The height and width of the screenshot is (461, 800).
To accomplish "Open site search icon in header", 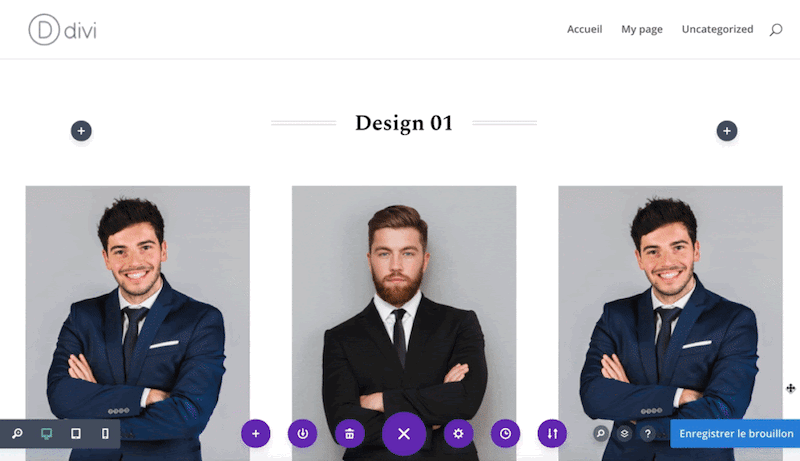I will point(776,30).
